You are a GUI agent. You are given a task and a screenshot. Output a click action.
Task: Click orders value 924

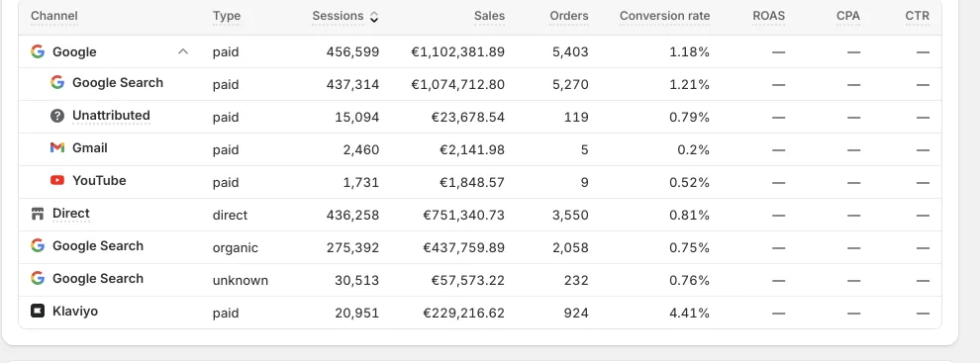pyautogui.click(x=576, y=313)
